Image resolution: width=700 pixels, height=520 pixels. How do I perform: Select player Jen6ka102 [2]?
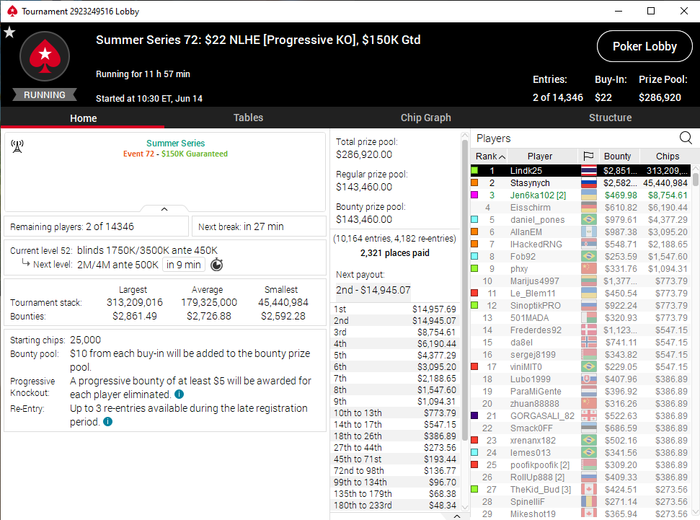coord(580,195)
